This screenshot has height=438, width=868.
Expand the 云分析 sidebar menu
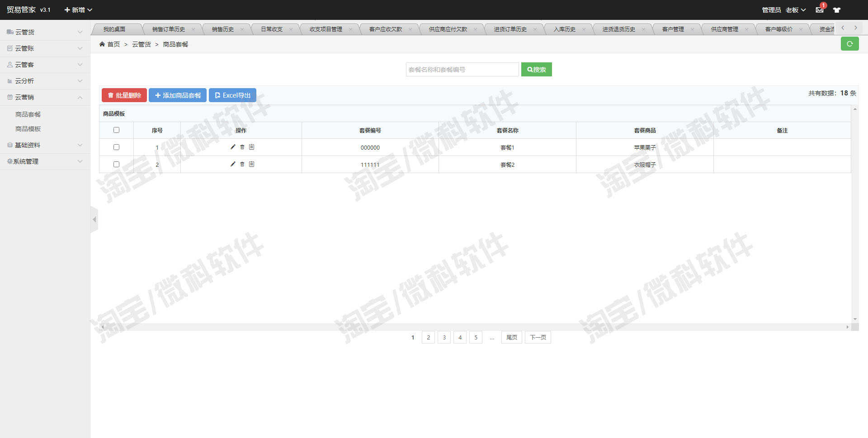coord(45,81)
